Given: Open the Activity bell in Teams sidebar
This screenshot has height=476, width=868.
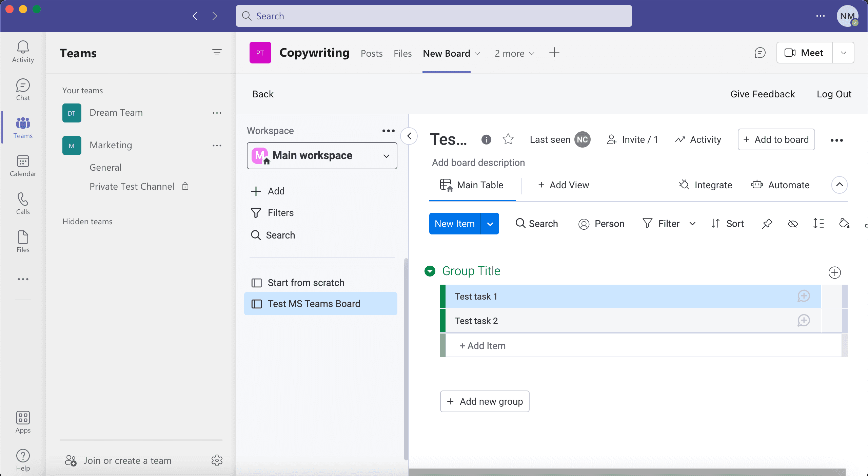Looking at the screenshot, I should [23, 52].
